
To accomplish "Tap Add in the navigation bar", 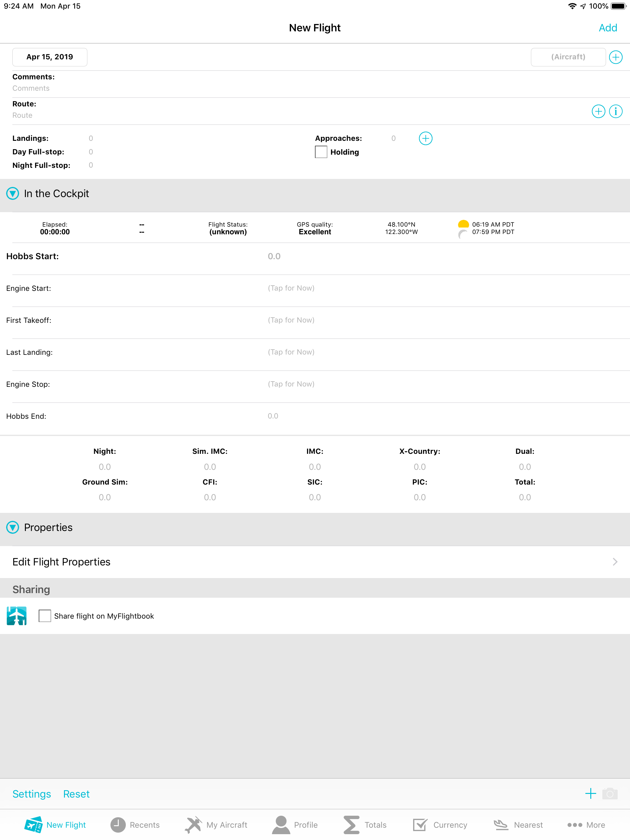I will (608, 28).
